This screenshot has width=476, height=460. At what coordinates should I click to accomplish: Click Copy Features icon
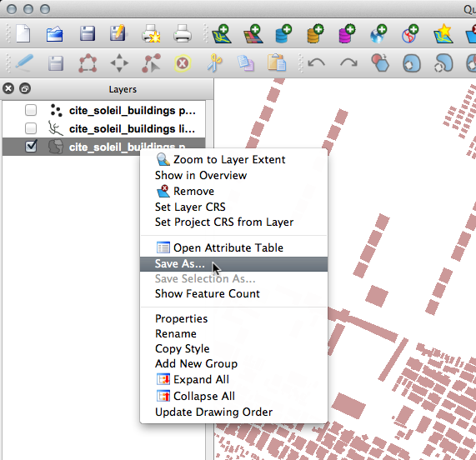tap(246, 63)
